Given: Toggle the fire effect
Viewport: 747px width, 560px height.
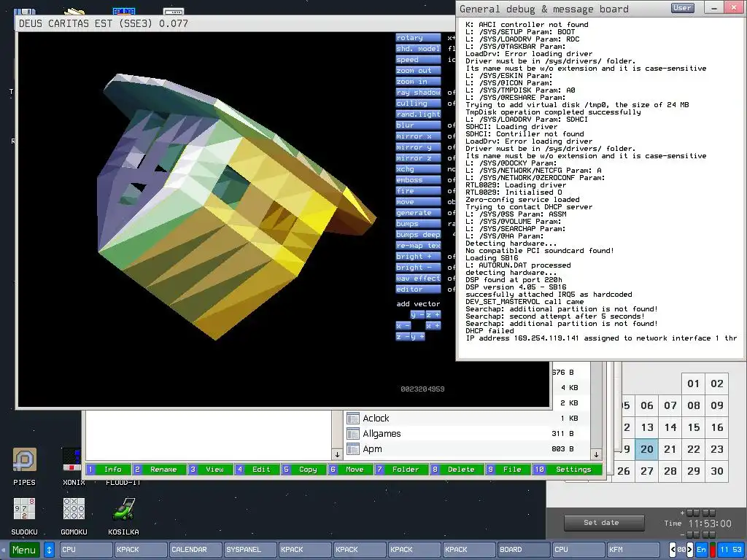Looking at the screenshot, I should pos(418,191).
